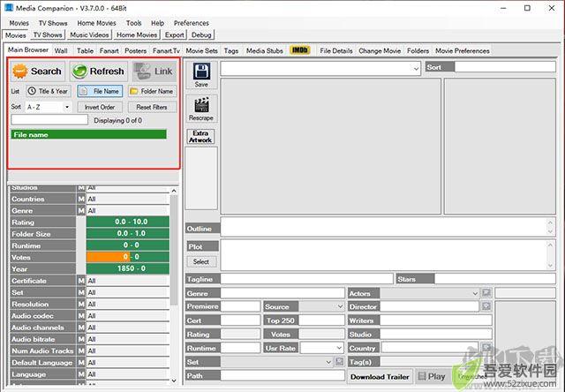Click the icon beside Country field
The image size is (565, 392).
click(x=486, y=347)
